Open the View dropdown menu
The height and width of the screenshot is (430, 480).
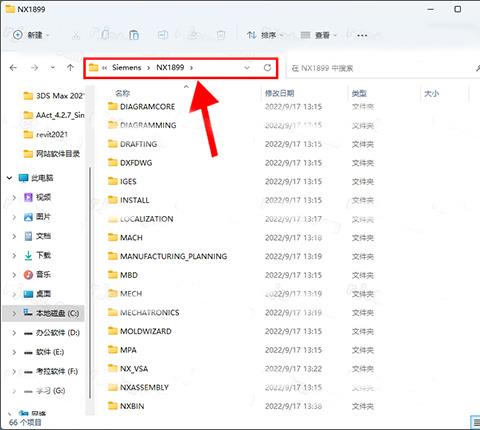point(319,35)
